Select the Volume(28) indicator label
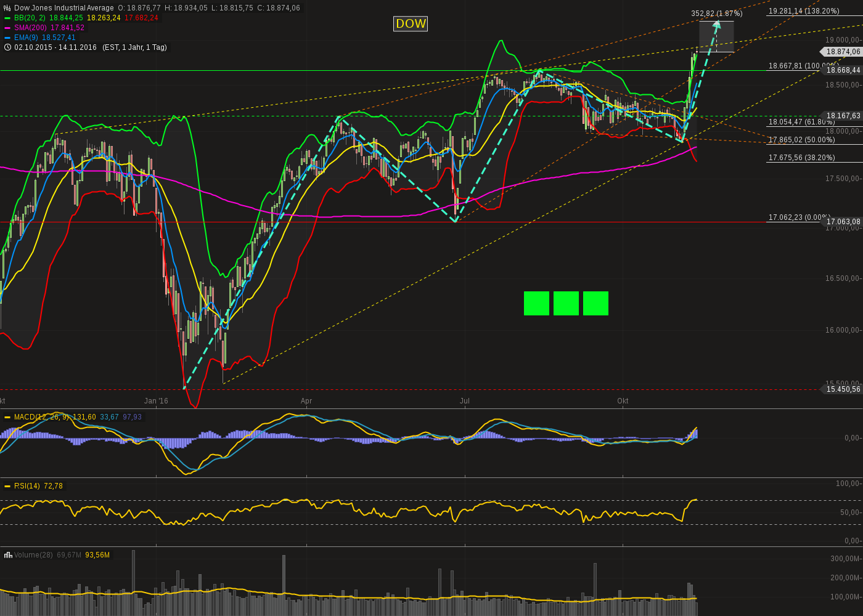The height and width of the screenshot is (616, 863). pos(34,555)
